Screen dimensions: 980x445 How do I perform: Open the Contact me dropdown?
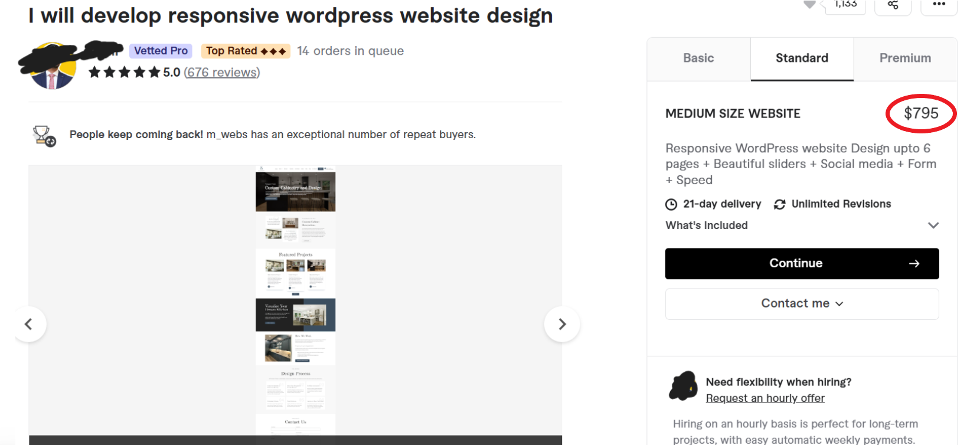[x=802, y=303]
